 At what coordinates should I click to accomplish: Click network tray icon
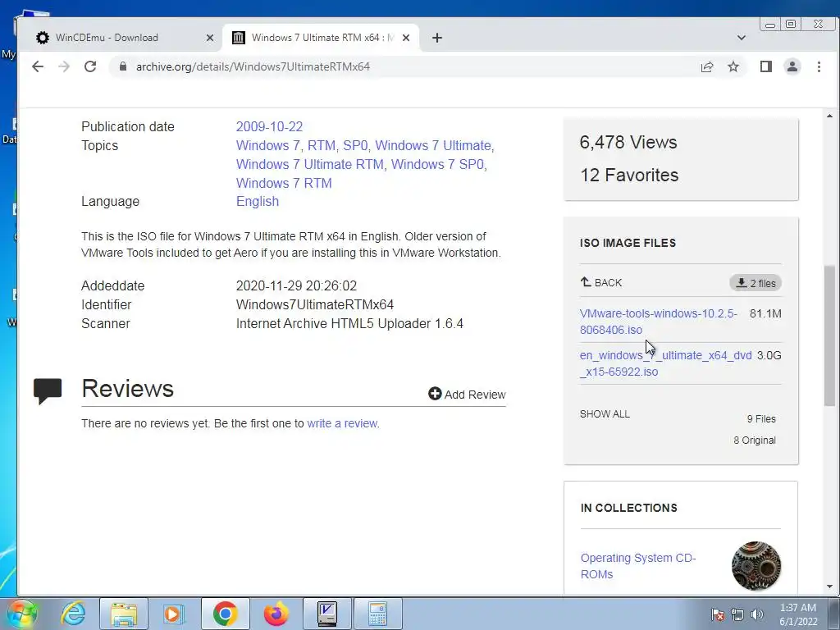point(737,614)
